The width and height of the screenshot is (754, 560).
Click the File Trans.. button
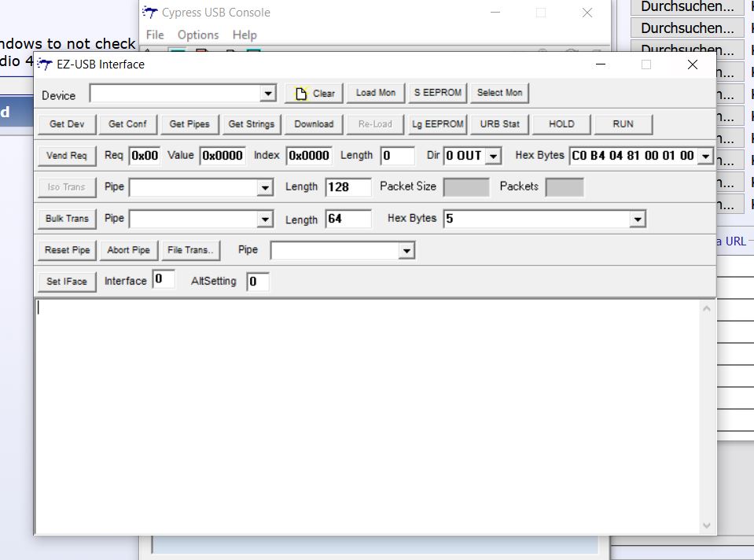point(190,250)
